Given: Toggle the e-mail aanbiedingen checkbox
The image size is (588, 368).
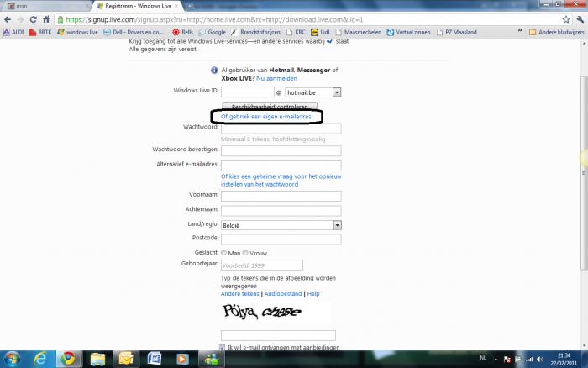Looking at the screenshot, I should (222, 347).
